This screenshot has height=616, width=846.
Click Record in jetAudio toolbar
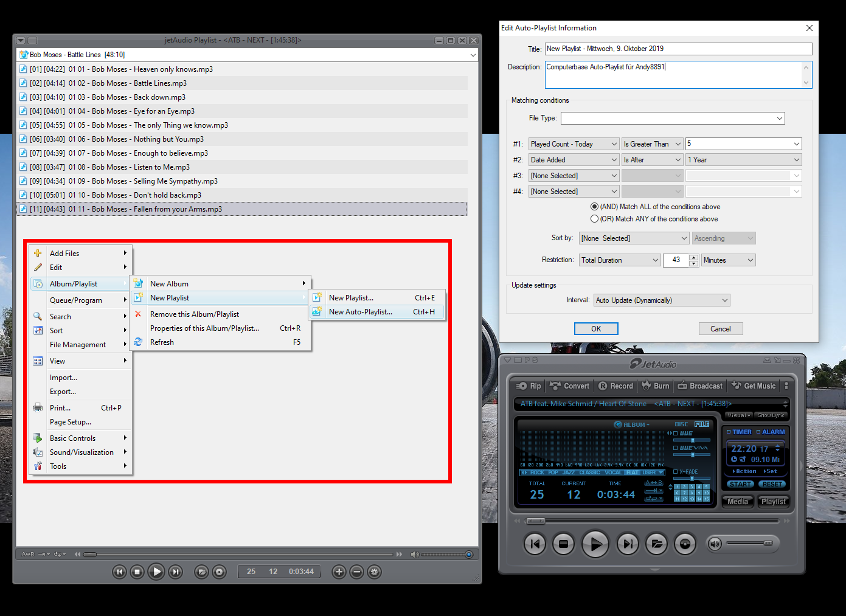point(615,386)
